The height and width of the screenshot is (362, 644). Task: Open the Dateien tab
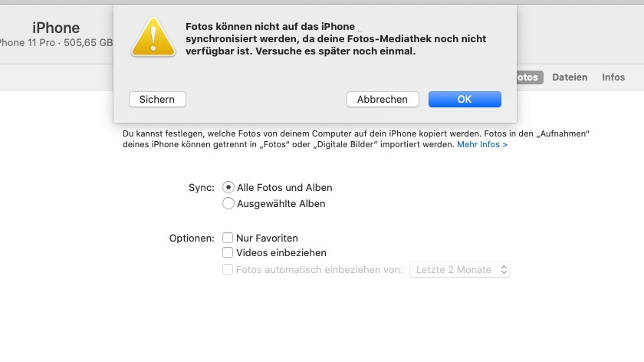tap(570, 77)
